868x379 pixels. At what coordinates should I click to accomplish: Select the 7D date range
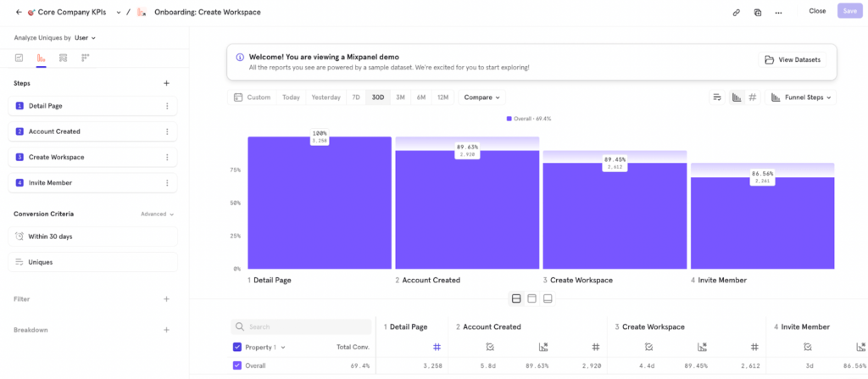coord(356,98)
